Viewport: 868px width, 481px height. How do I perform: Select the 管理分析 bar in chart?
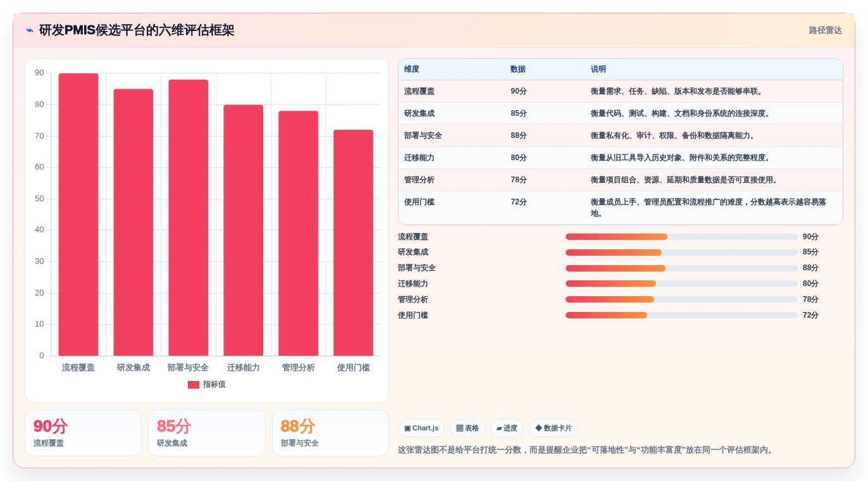click(299, 234)
